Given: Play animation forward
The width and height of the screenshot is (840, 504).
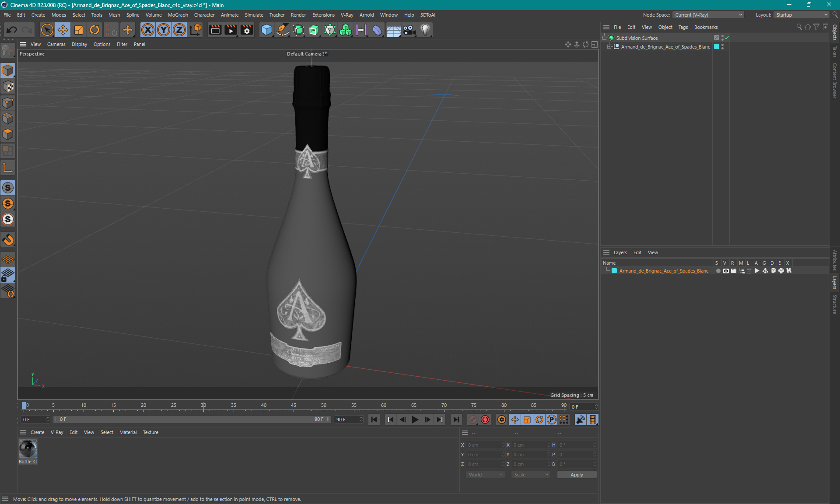Looking at the screenshot, I should click(415, 420).
